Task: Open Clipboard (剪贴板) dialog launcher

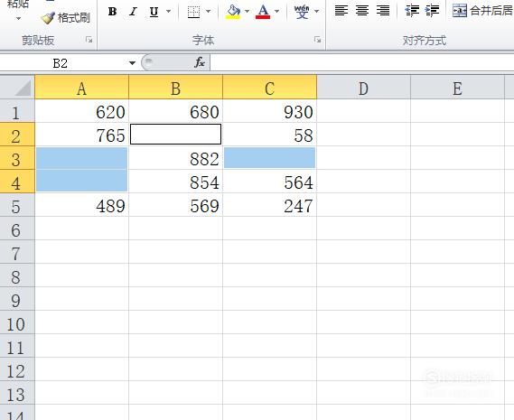Action: point(89,40)
